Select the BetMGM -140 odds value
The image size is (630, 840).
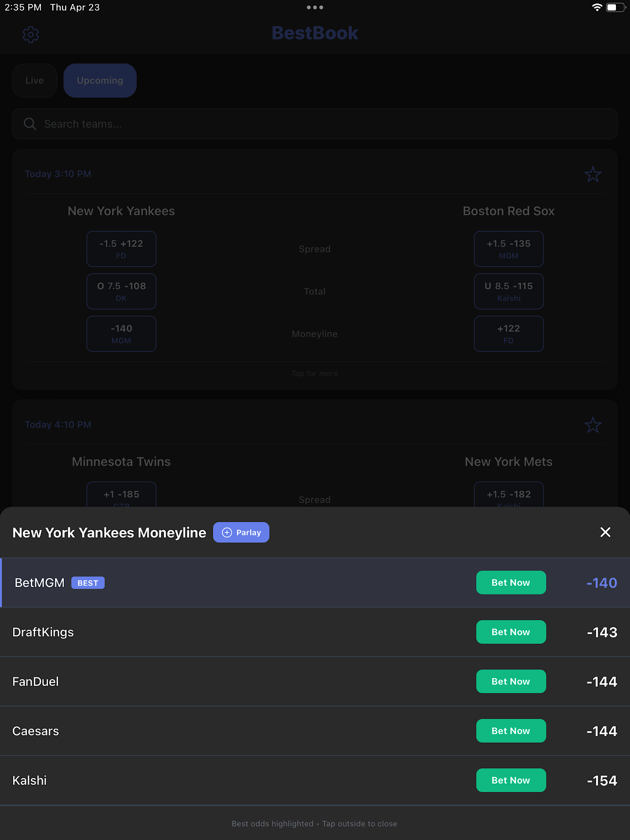tap(602, 583)
